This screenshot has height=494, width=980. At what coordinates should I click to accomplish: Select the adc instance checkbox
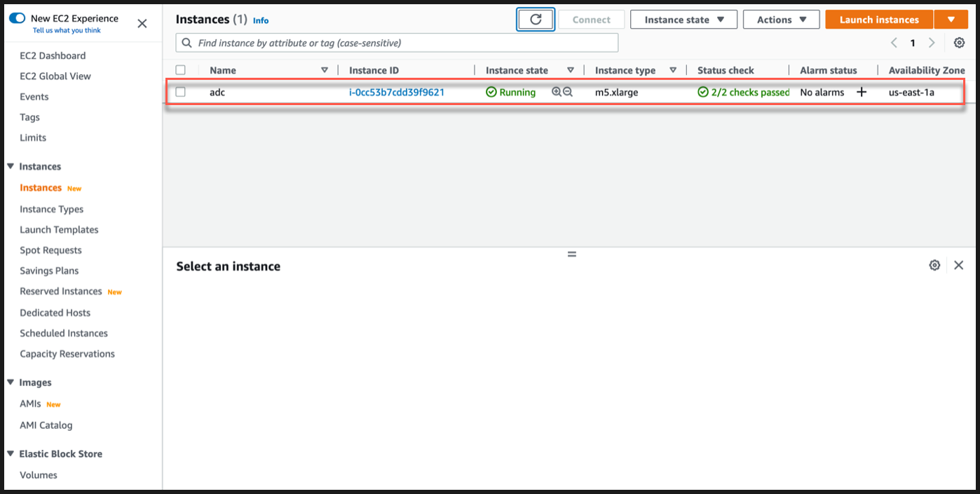[180, 92]
